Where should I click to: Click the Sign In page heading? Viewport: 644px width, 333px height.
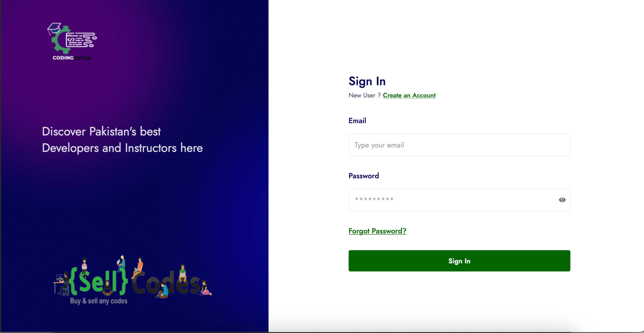point(367,81)
